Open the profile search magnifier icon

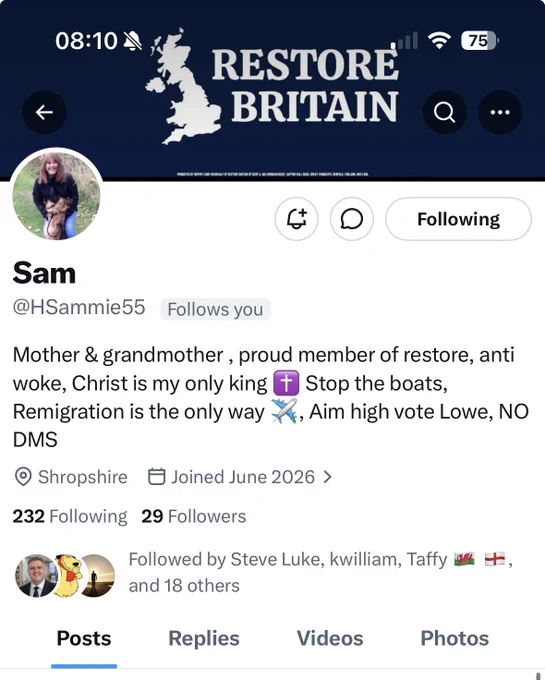444,112
